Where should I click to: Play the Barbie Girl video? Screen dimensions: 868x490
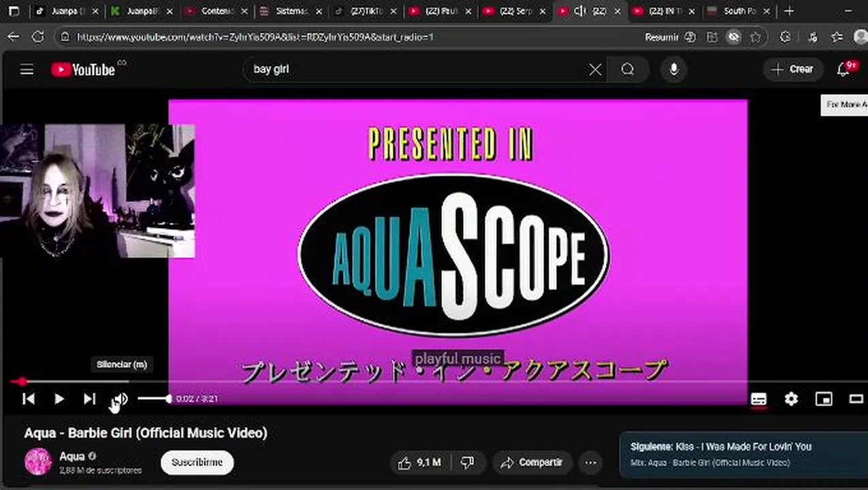(59, 399)
